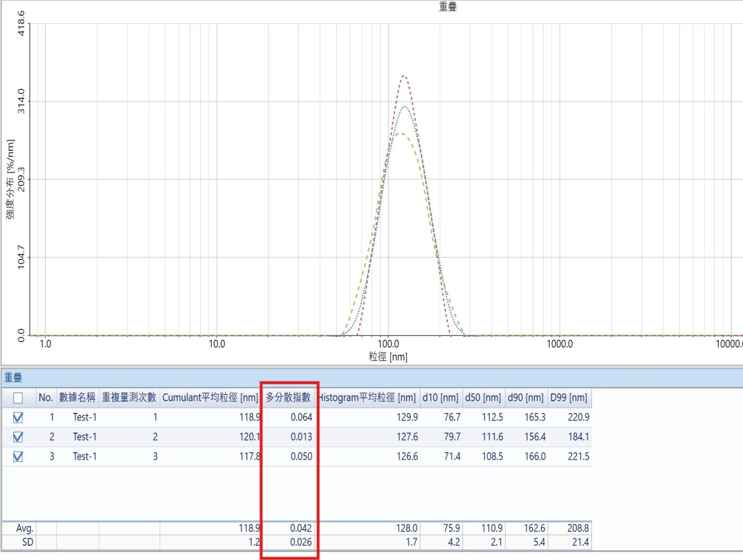Viewport: 743px width, 560px height.
Task: Toggle the select-all checkbox in table header
Action: click(18, 398)
